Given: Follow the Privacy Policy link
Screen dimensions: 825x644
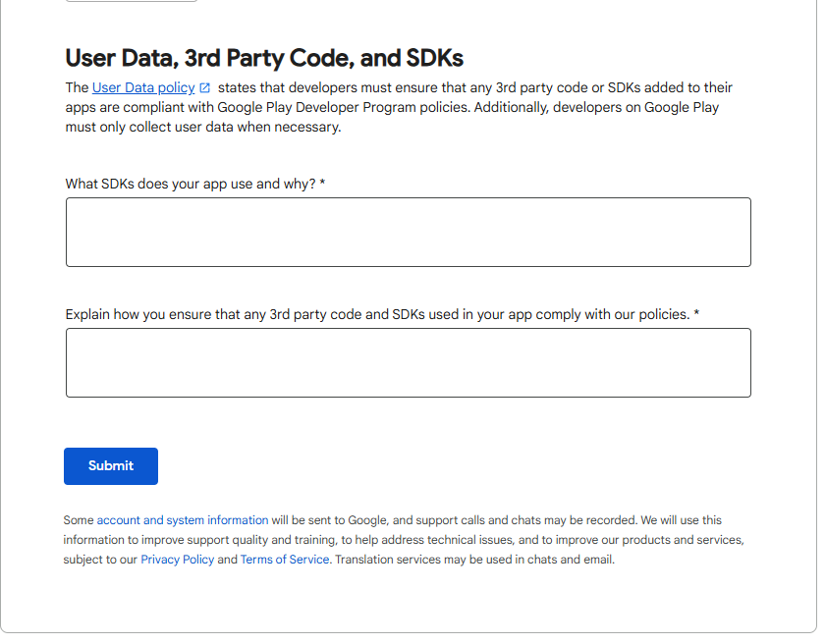Looking at the screenshot, I should 177,560.
